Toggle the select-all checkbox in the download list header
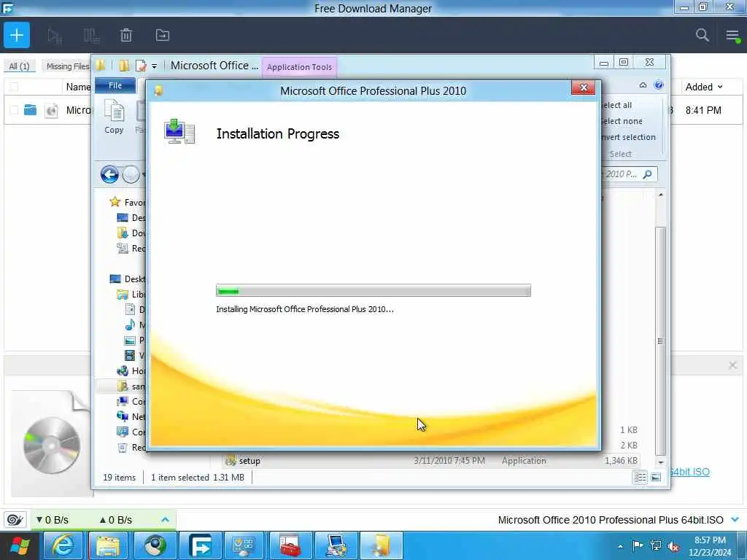The width and height of the screenshot is (747, 560). coord(14,87)
